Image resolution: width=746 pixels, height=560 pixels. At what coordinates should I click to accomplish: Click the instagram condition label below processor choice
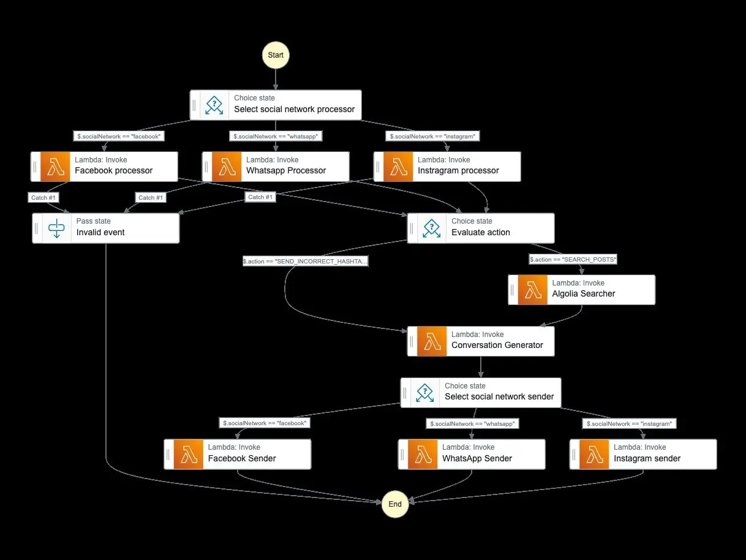tap(432, 136)
